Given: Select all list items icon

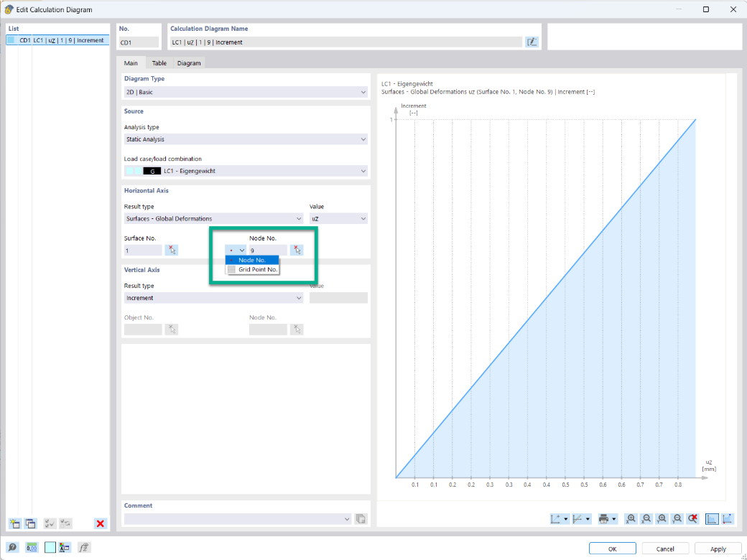Looking at the screenshot, I should [50, 524].
